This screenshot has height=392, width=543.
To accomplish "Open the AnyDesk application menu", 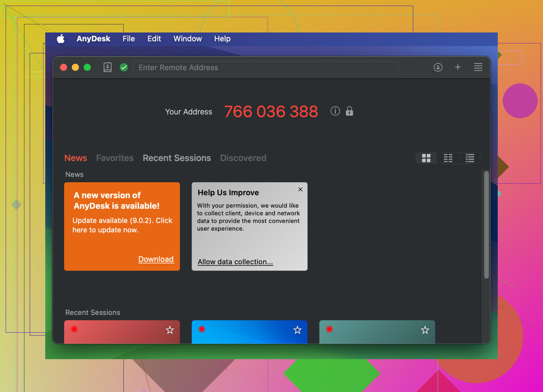I will pyautogui.click(x=93, y=38).
